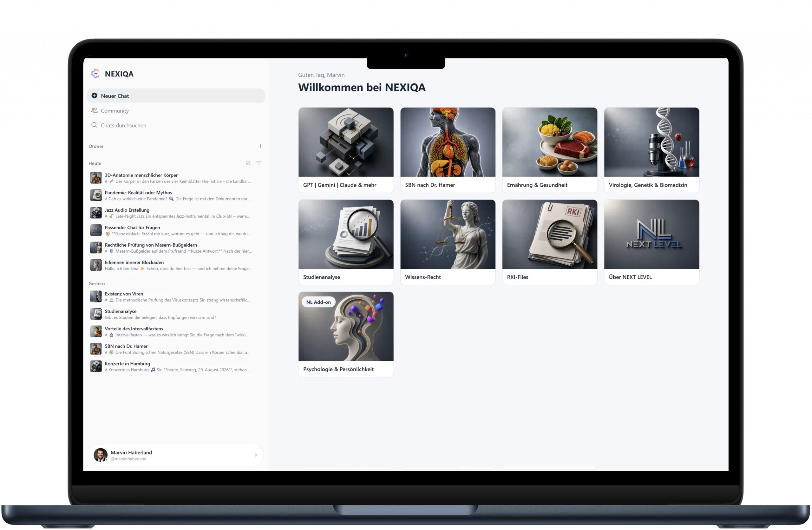Click the Über NEXT LEVEL card label
812x530 pixels.
630,277
